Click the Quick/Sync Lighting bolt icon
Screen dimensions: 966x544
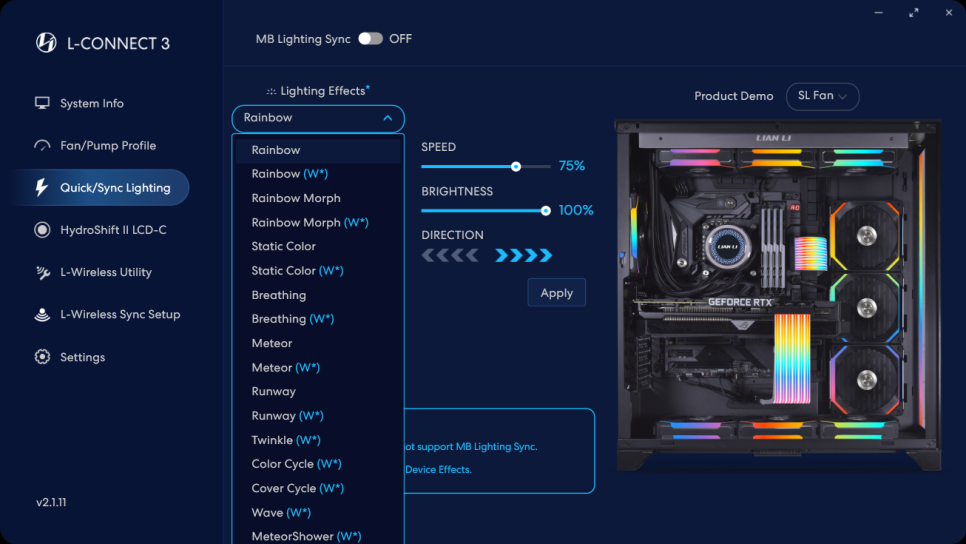[x=42, y=188]
